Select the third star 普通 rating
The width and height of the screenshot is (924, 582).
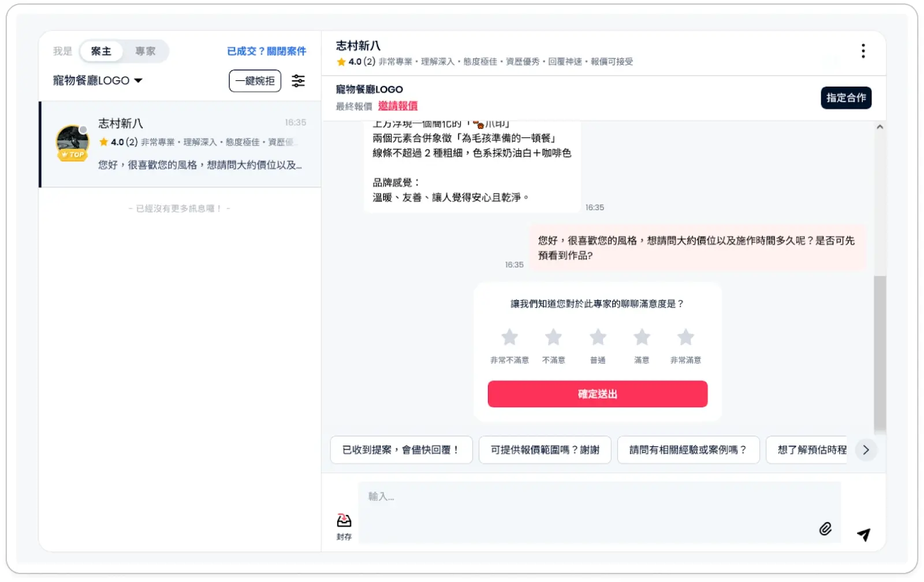(x=598, y=337)
